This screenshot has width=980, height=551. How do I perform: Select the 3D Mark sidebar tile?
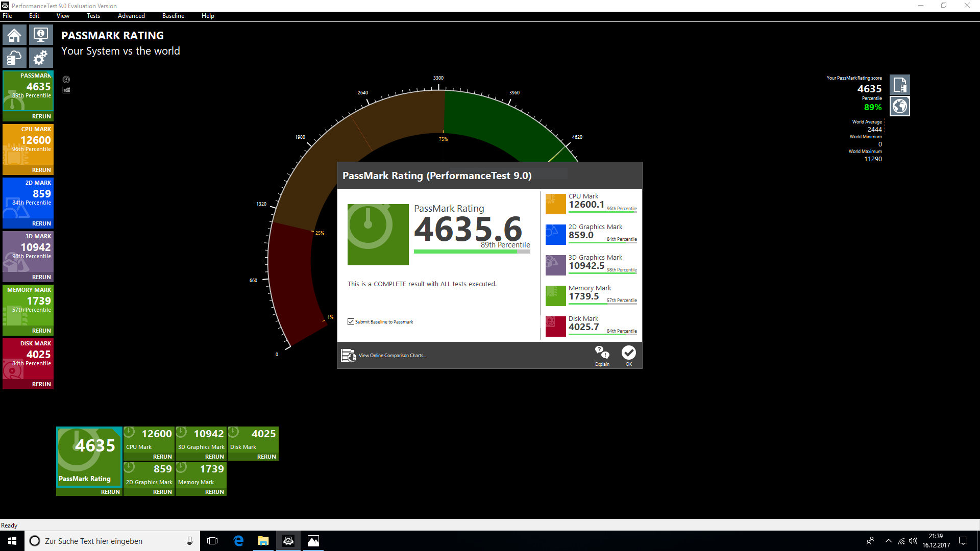coord(28,252)
